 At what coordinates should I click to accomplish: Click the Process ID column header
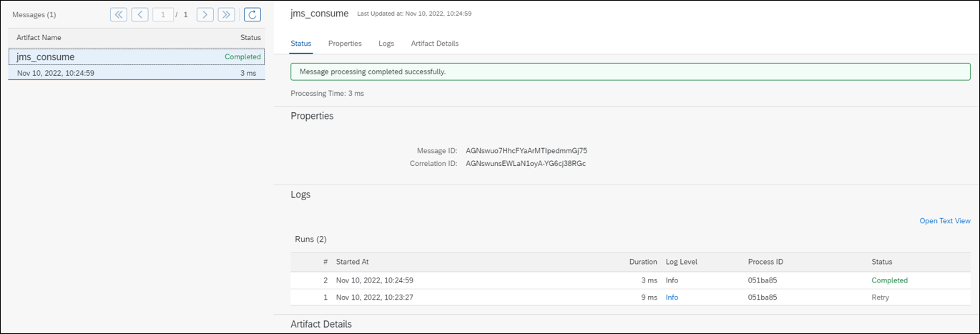pyautogui.click(x=765, y=262)
